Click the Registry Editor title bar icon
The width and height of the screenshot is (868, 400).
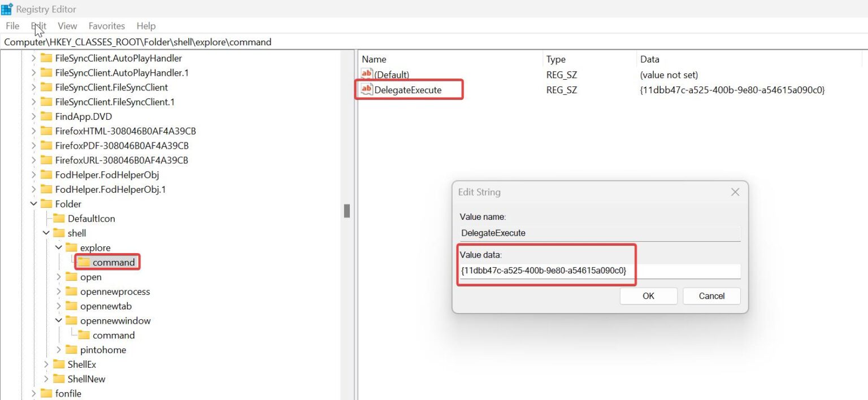coord(7,8)
